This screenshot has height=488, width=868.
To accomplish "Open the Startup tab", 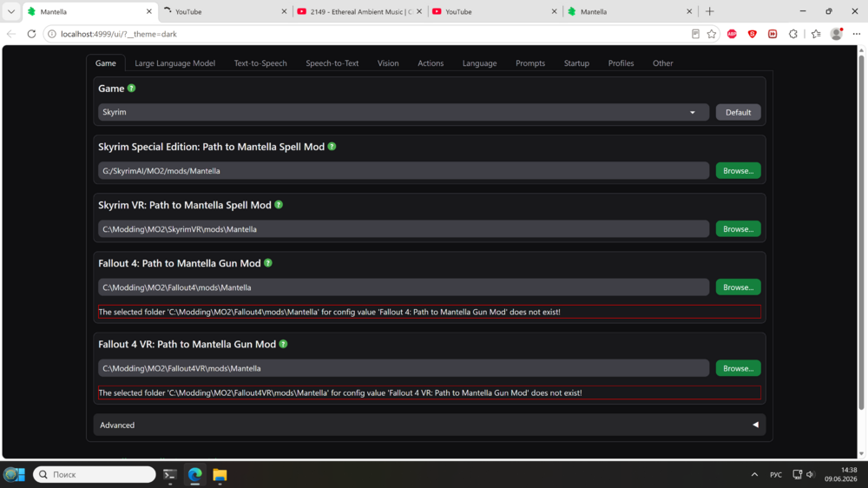I will pos(576,63).
